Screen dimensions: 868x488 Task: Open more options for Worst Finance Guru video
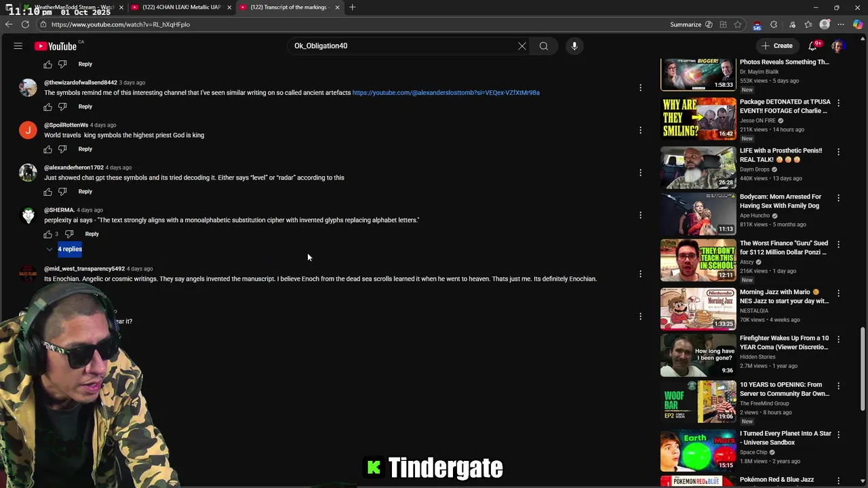pos(838,244)
